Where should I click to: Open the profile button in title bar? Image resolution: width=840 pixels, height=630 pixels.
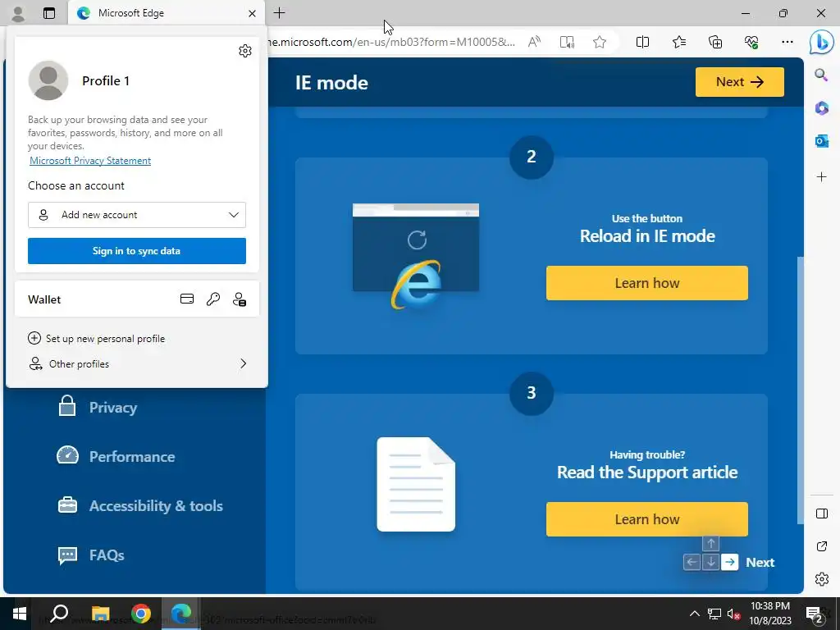(x=18, y=13)
